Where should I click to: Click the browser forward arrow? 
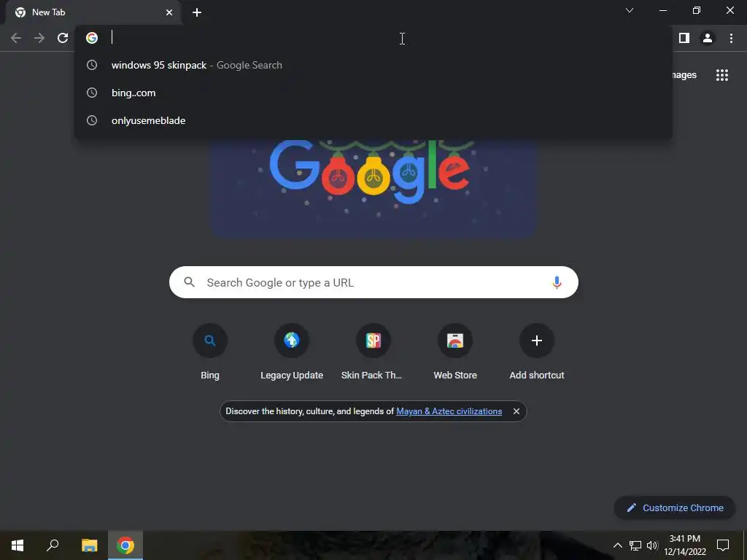[39, 38]
